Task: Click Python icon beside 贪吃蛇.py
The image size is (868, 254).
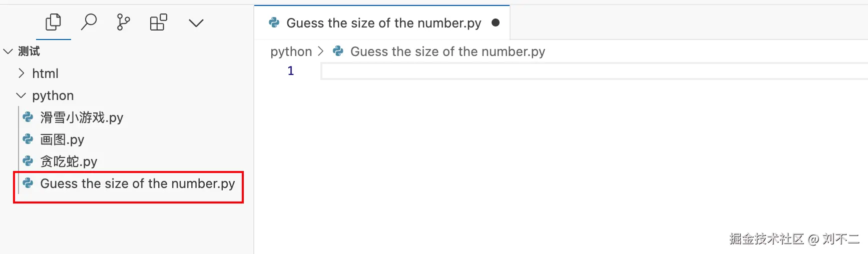Action: [28, 161]
